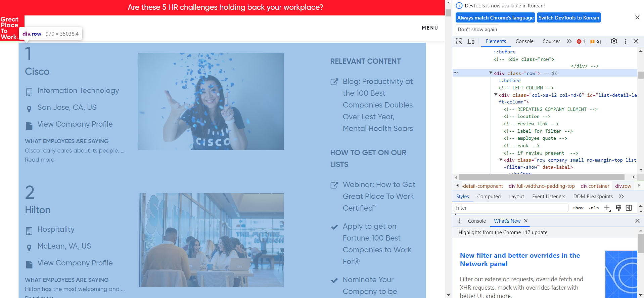The height and width of the screenshot is (298, 644).
Task: Click the Hilton company heading
Action: [x=38, y=210]
